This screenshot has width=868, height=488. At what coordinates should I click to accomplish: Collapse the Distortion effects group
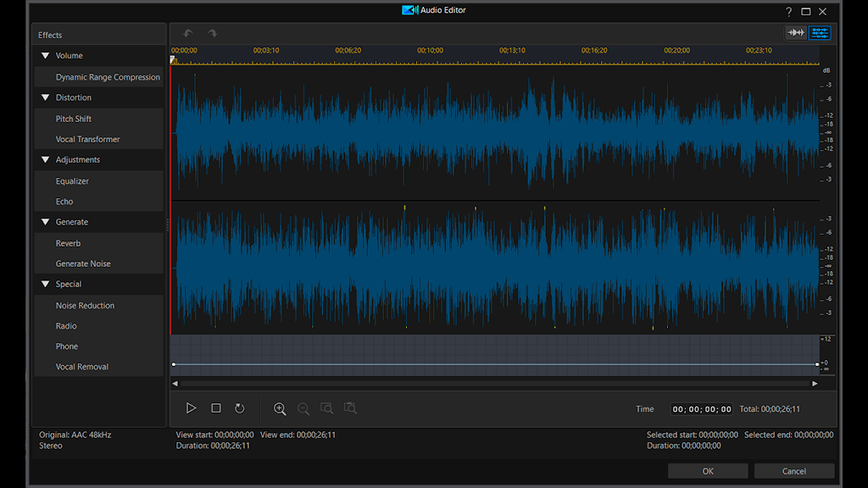46,97
